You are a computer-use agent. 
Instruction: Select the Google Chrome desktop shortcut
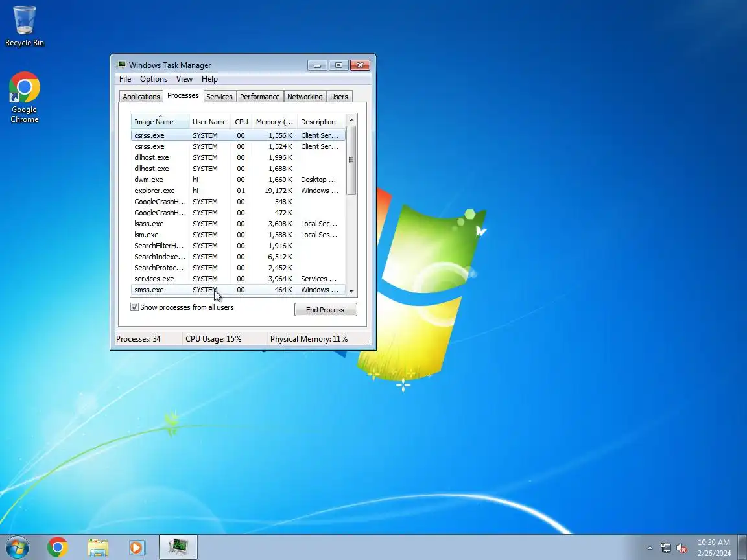click(x=24, y=97)
